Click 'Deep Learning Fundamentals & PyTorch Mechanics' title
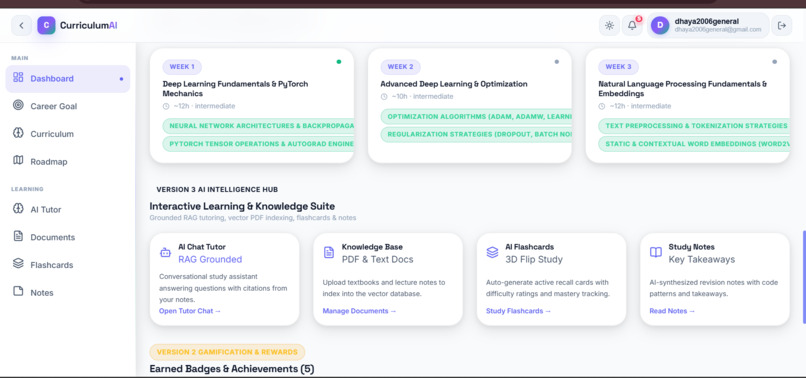806x378 pixels. click(x=235, y=88)
